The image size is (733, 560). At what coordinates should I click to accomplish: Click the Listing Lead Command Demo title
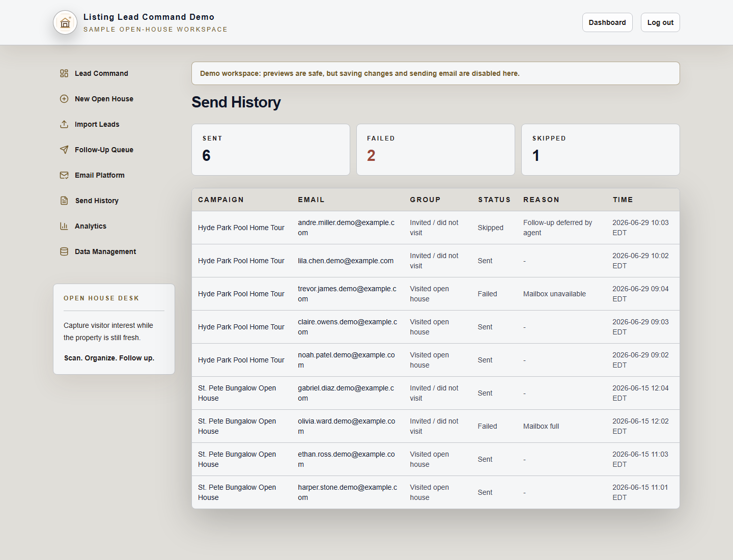149,17
